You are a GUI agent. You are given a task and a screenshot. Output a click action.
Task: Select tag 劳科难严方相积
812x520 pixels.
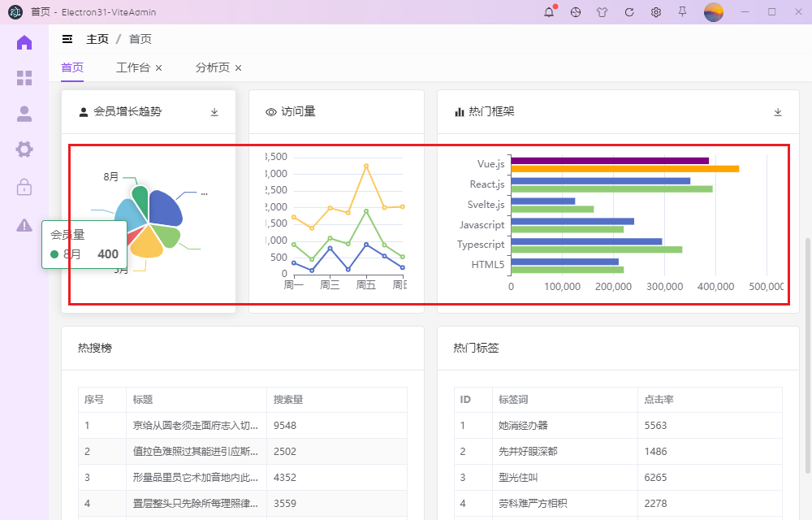533,503
